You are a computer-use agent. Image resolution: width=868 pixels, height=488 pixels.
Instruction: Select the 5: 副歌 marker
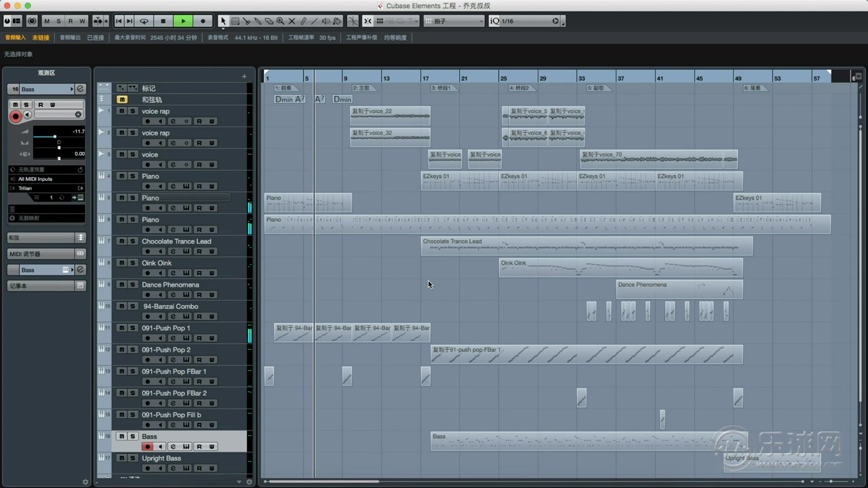(x=598, y=88)
